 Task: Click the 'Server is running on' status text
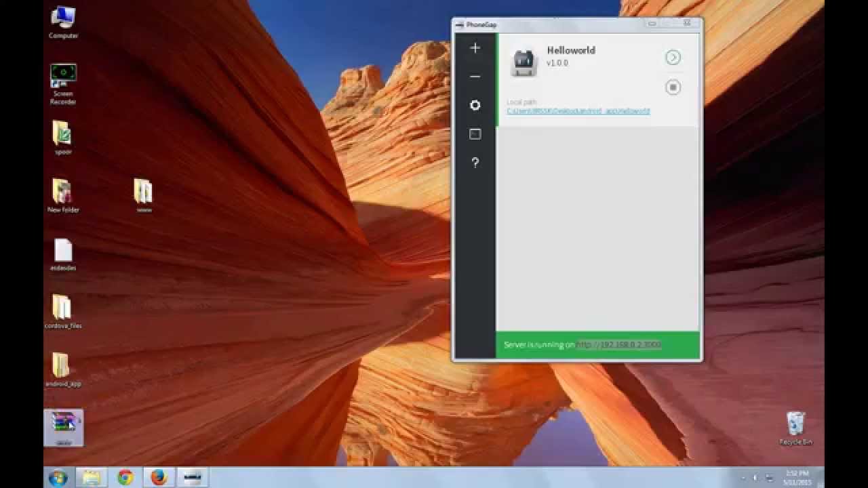click(x=539, y=345)
